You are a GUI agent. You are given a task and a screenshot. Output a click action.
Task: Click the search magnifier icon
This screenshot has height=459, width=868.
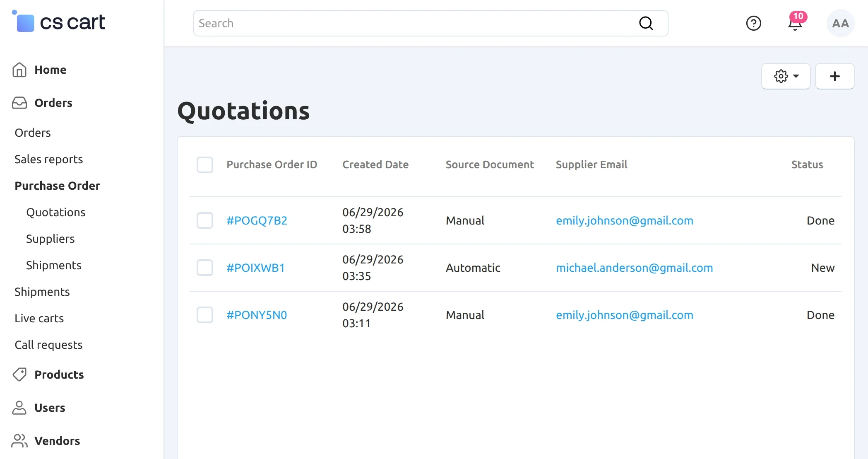pyautogui.click(x=646, y=23)
